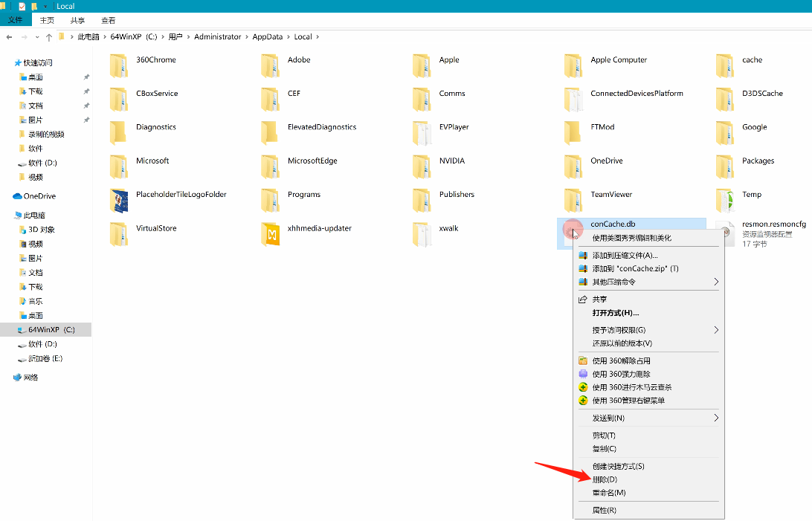
Task: Select the xwalk folder icon
Action: [422, 234]
